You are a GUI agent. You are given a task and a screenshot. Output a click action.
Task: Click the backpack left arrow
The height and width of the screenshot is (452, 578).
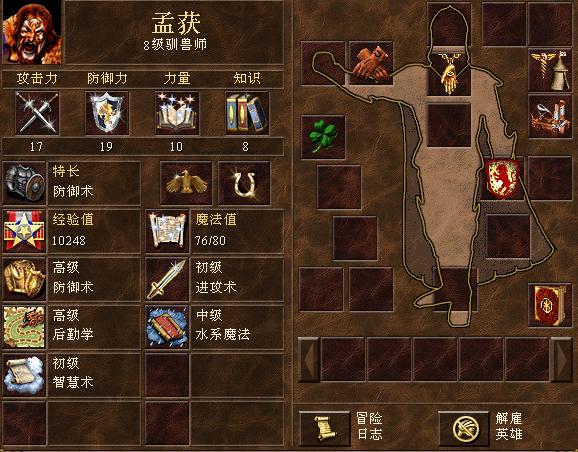pyautogui.click(x=309, y=359)
